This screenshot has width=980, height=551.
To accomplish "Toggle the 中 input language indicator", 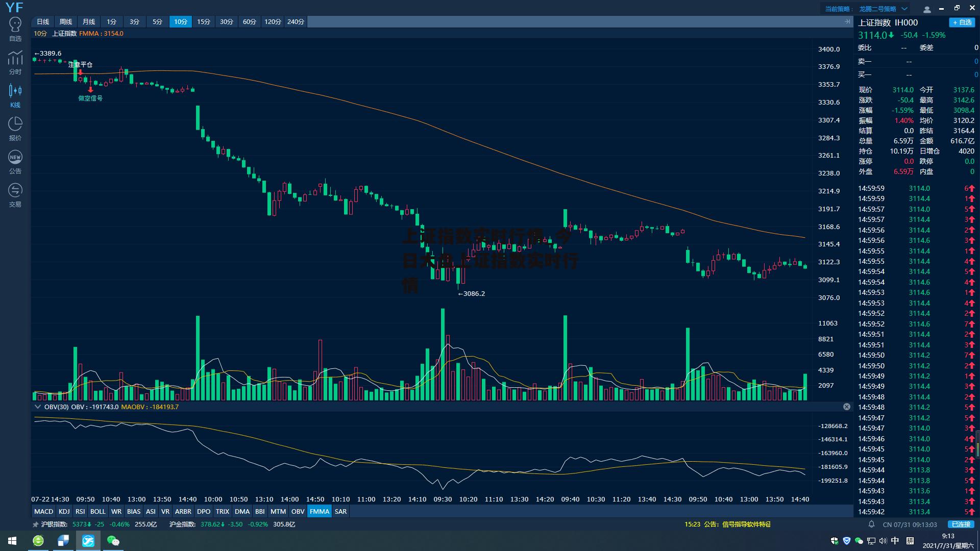I will point(895,541).
